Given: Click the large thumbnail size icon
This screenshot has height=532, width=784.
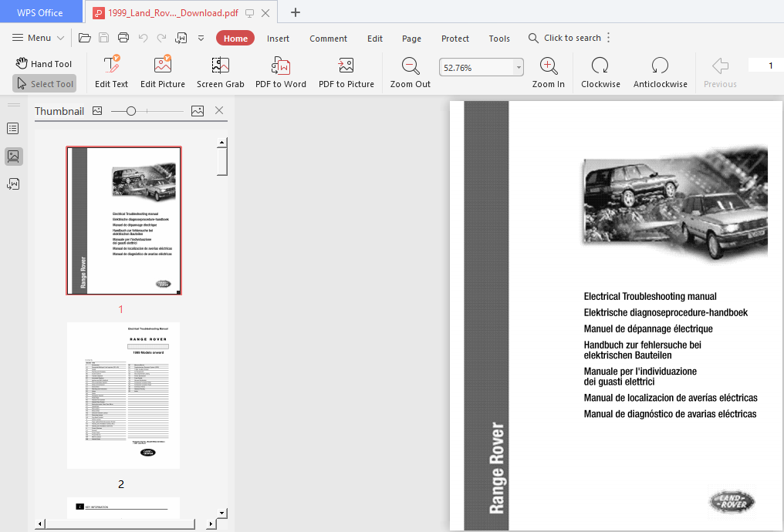Looking at the screenshot, I should (x=198, y=111).
